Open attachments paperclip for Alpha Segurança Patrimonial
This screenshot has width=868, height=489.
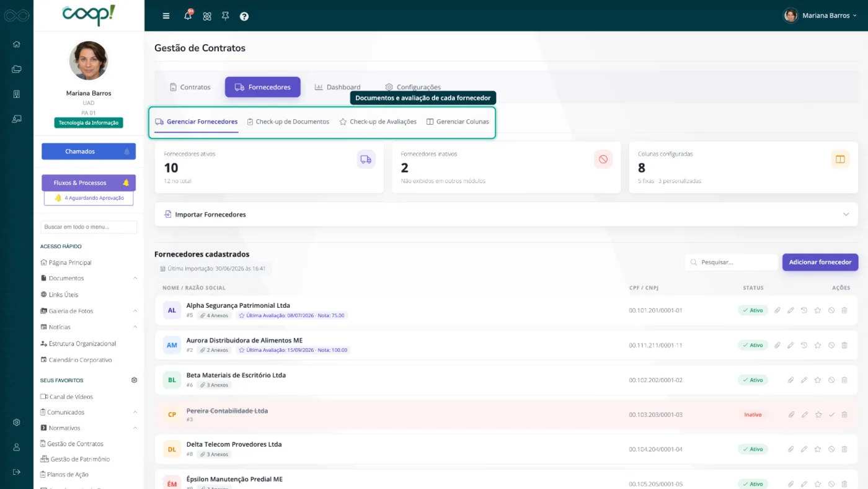click(x=777, y=310)
